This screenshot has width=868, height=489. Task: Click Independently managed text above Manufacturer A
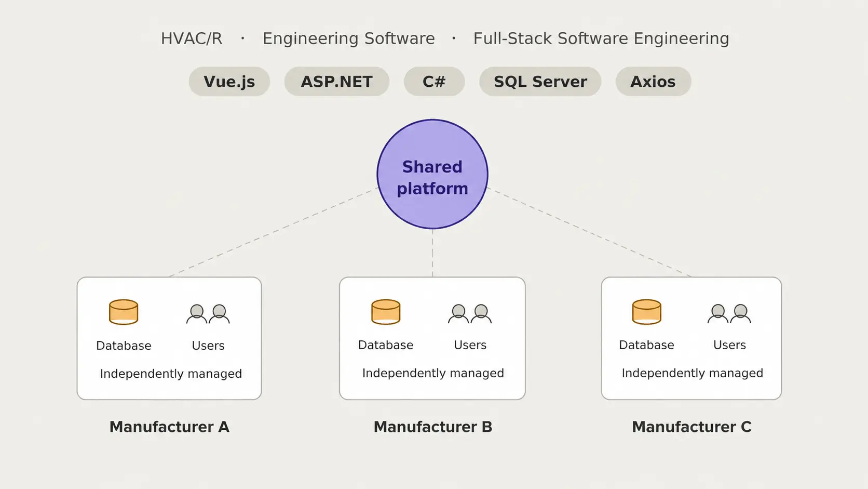click(x=171, y=374)
